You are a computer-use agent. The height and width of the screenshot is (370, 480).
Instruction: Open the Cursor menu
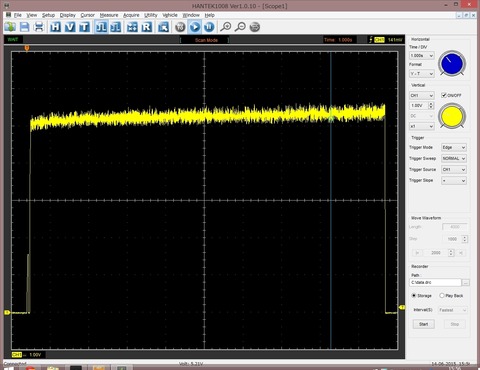coord(88,15)
